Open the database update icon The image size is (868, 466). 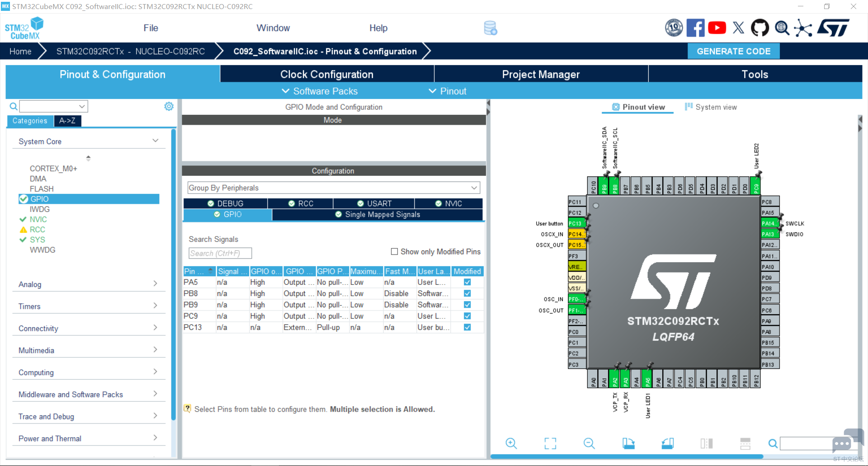click(491, 28)
